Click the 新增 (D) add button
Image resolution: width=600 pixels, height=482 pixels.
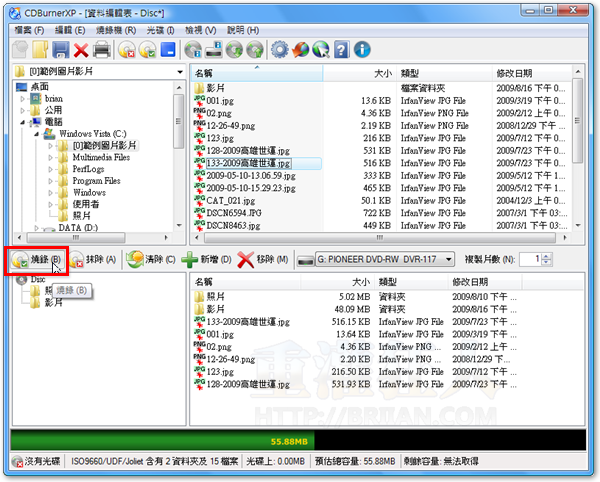(x=207, y=260)
